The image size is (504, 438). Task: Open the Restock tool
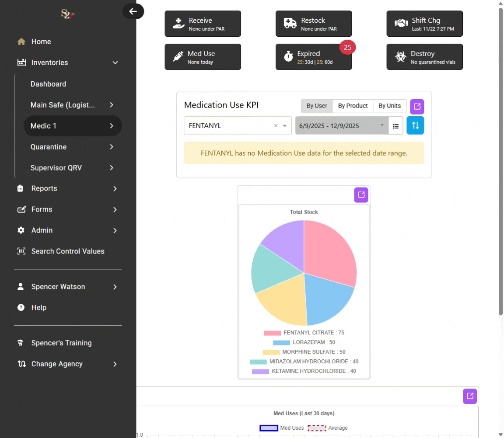point(313,24)
